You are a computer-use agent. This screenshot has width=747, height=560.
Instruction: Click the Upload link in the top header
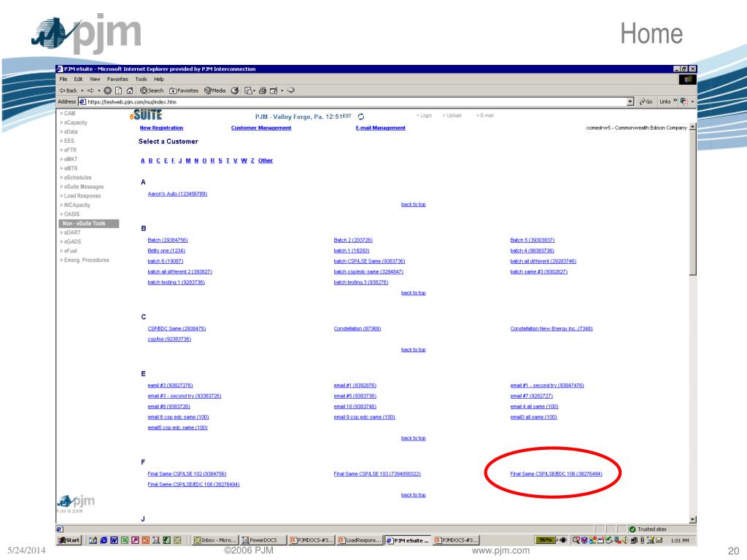coord(452,115)
